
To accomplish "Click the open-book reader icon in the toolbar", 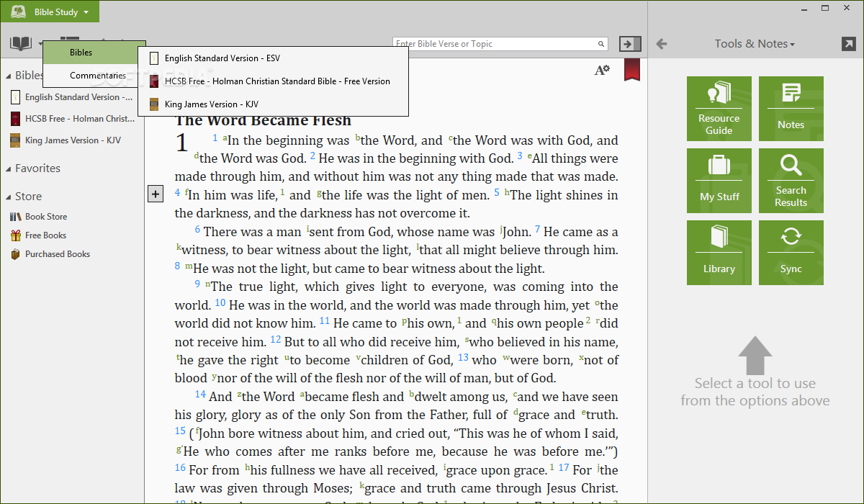I will click(21, 44).
